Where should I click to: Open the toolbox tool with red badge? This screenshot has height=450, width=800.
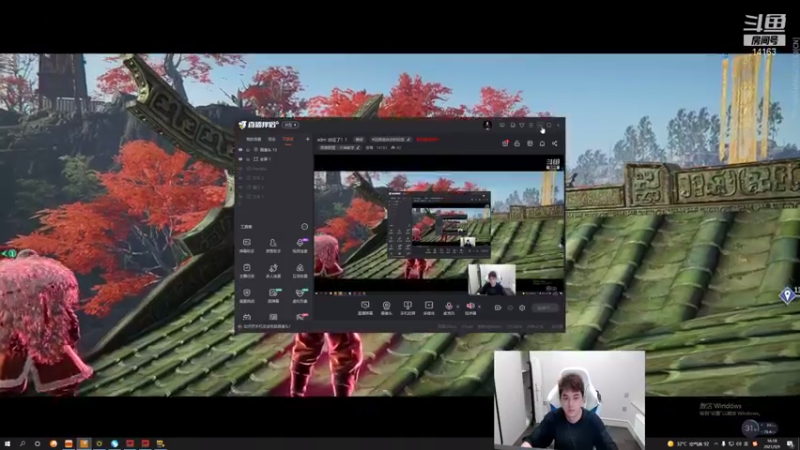coord(300,317)
